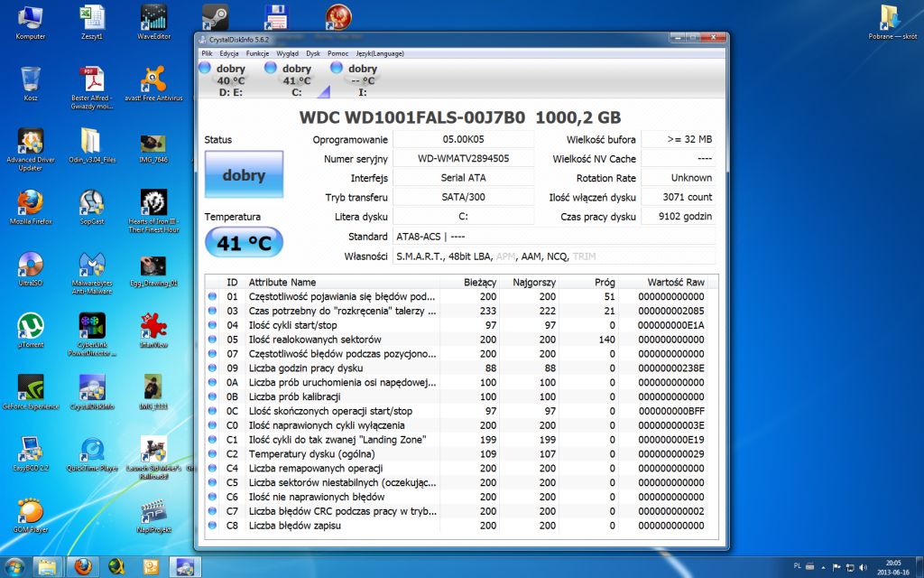924x578 pixels.
Task: Launch Mozilla Firefox from the desktop
Action: click(x=30, y=207)
